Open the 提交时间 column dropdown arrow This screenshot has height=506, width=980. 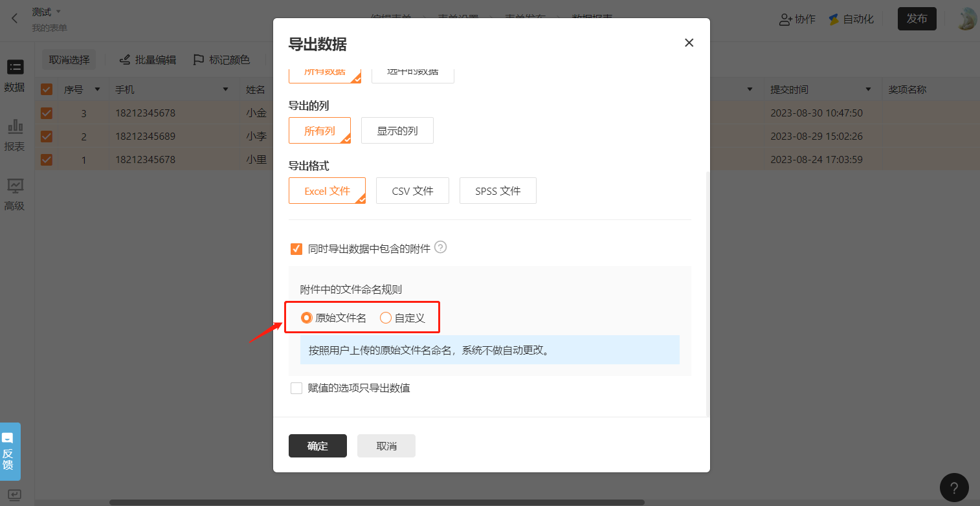pos(867,89)
